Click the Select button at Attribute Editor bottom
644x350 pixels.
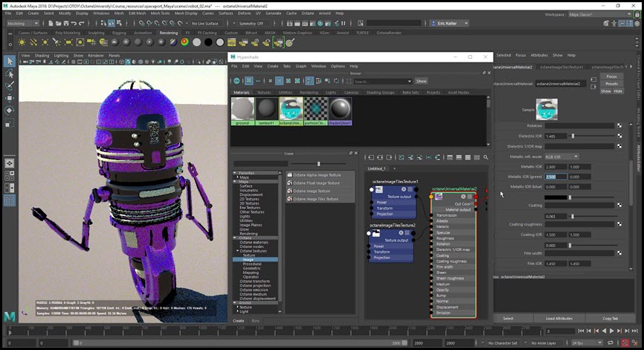pos(508,318)
